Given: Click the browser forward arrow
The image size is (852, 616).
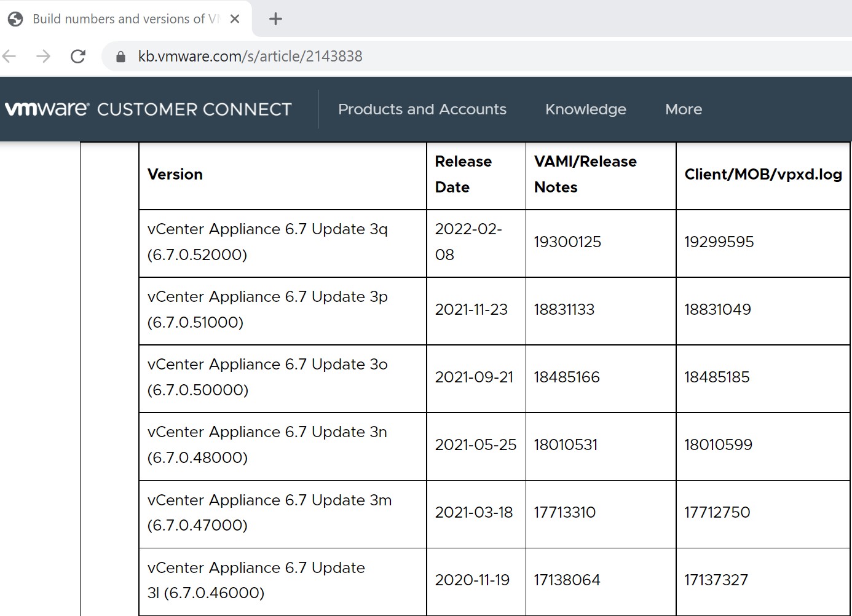Looking at the screenshot, I should tap(43, 57).
